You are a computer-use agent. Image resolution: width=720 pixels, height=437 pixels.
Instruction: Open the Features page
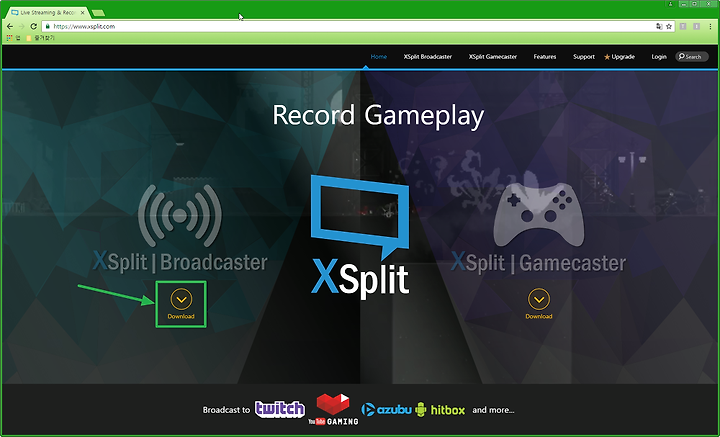545,57
